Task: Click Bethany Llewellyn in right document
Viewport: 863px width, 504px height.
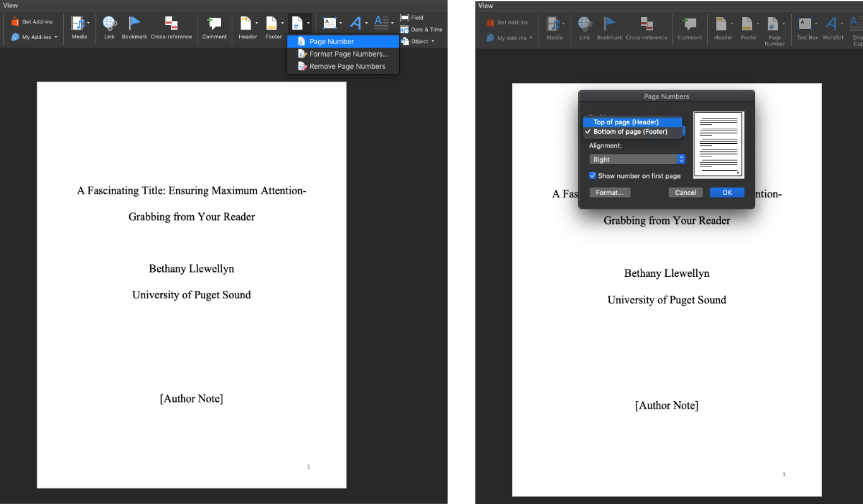Action: tap(667, 273)
